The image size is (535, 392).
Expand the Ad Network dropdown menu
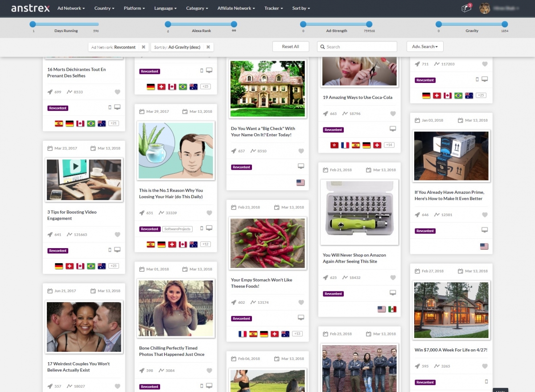pyautogui.click(x=71, y=8)
